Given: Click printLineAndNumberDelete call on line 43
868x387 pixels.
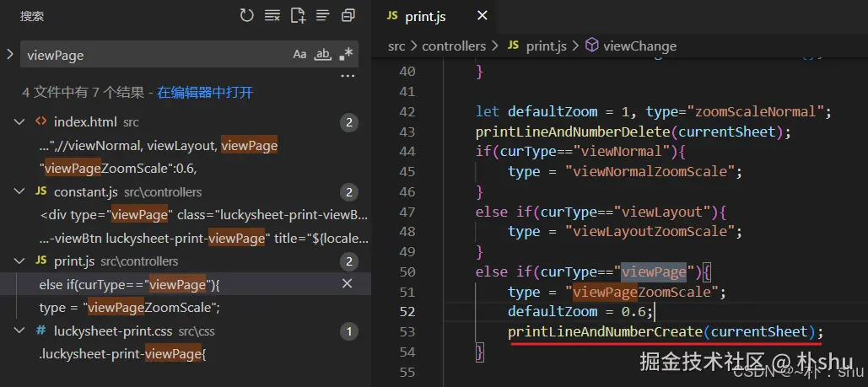Looking at the screenshot, I should [x=573, y=132].
